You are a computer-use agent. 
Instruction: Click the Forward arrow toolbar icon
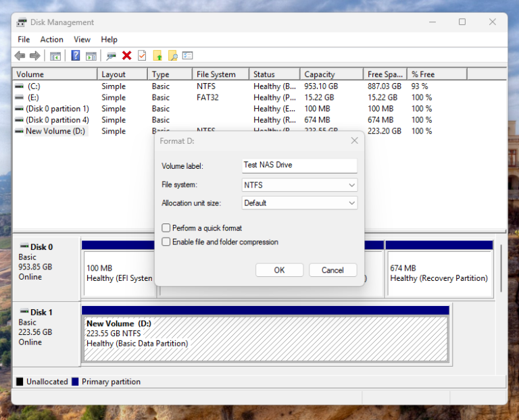(34, 55)
